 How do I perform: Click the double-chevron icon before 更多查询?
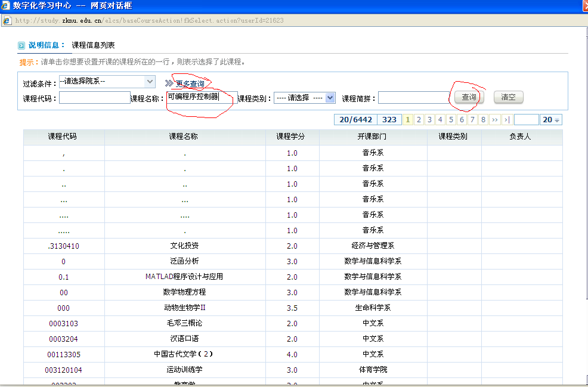pos(169,83)
